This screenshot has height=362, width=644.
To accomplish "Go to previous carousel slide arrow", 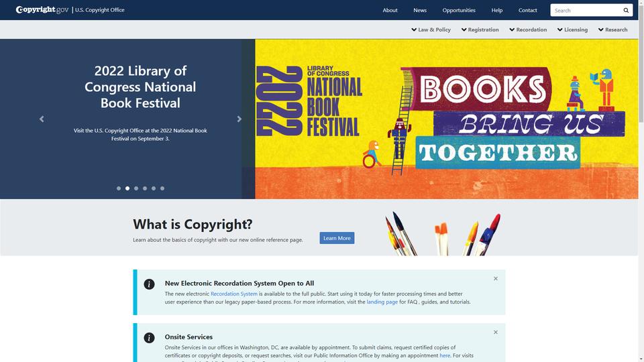I will [42, 119].
